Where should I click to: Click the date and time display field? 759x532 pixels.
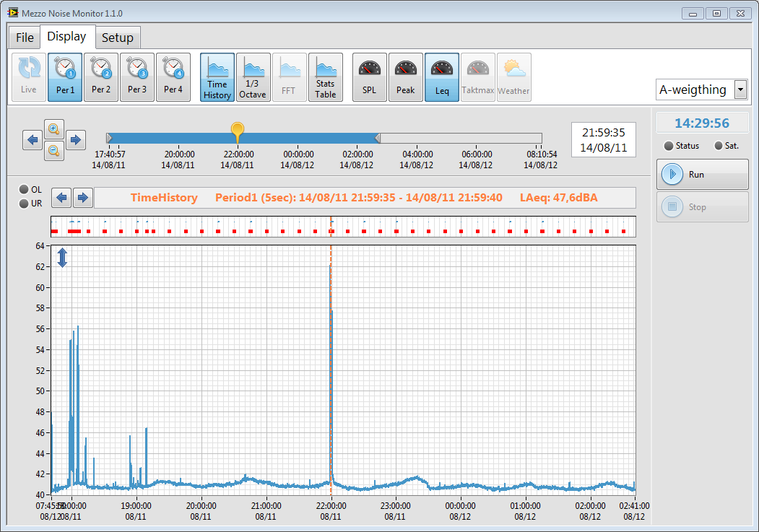click(x=604, y=139)
